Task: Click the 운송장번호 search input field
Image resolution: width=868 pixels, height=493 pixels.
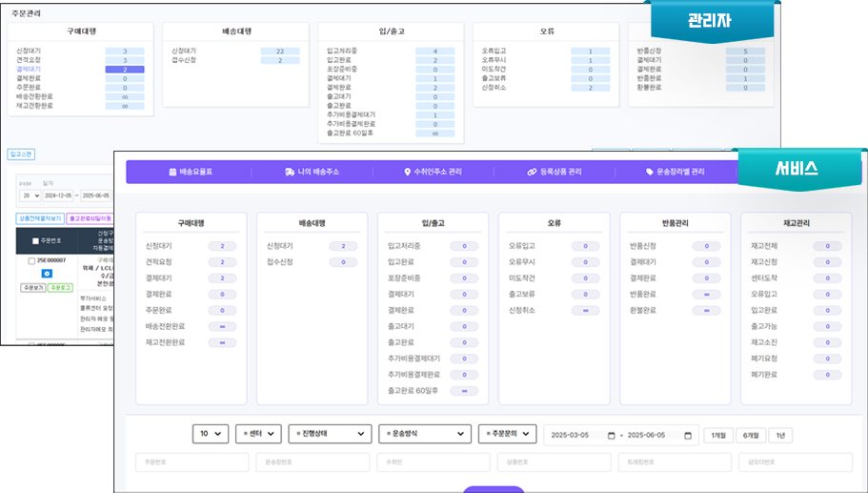Action: click(313, 462)
